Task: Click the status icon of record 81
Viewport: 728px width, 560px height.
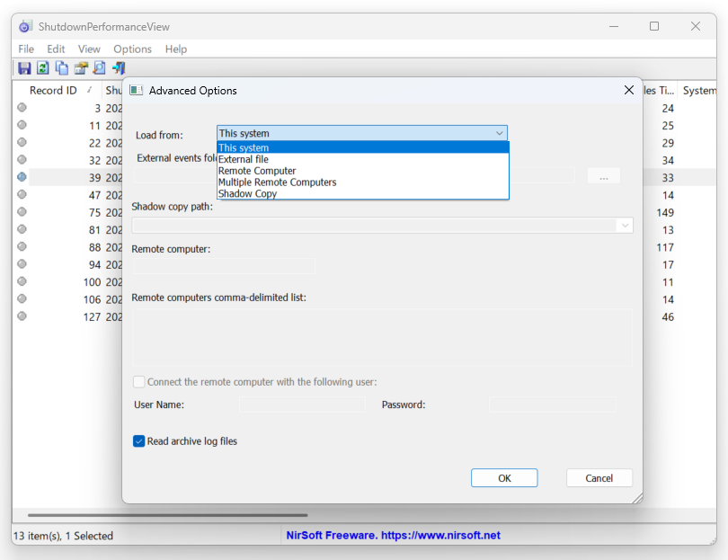Action: [x=22, y=229]
